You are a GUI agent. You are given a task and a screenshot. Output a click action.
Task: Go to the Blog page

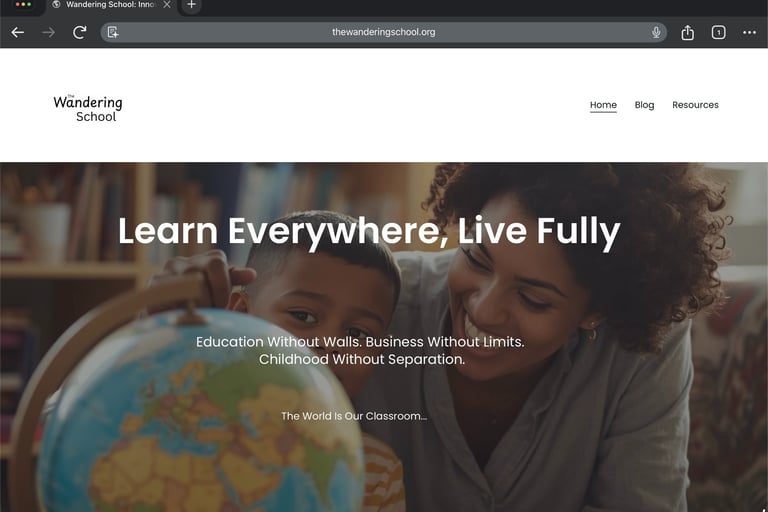(644, 105)
